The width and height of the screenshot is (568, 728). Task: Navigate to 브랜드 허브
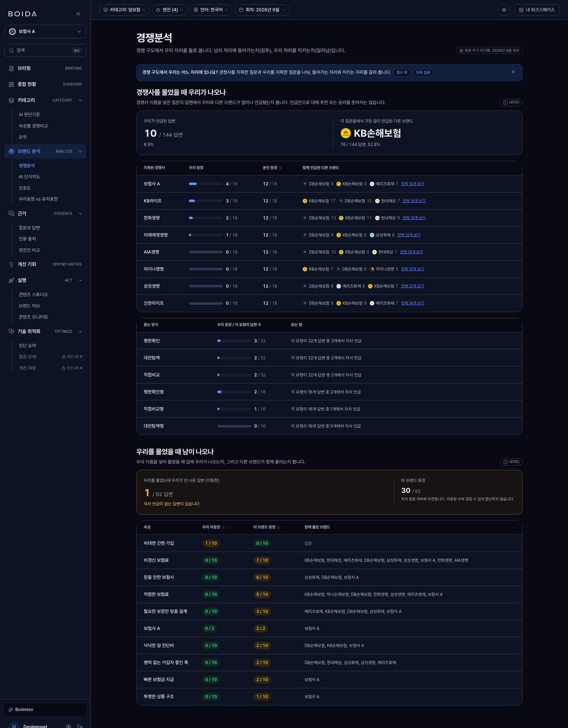click(x=29, y=306)
